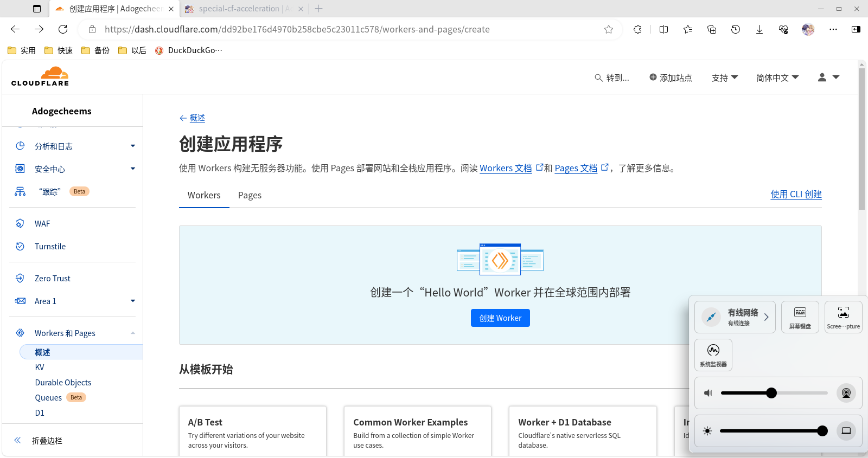Expand the 分析和日志 sidebar section

point(132,146)
